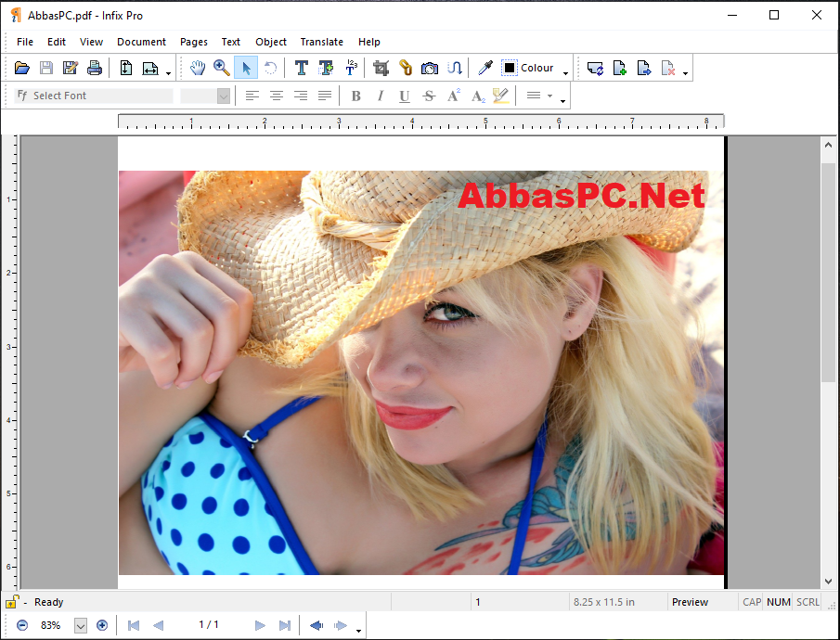This screenshot has height=640, width=840.
Task: Select the Zoom magnifier tool
Action: coord(222,68)
